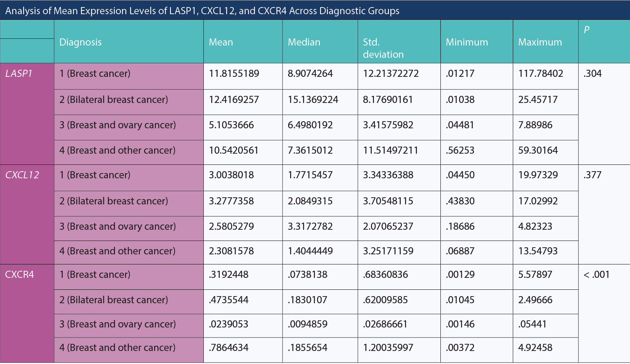Viewport: 630px width, 364px height.
Task: Click the Std. deviation column header
Action: click(383, 48)
